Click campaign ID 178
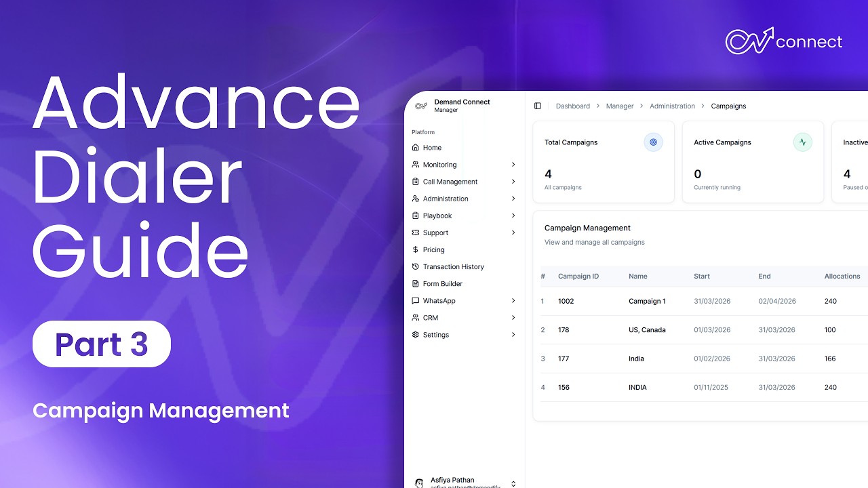868x488 pixels. pos(564,330)
